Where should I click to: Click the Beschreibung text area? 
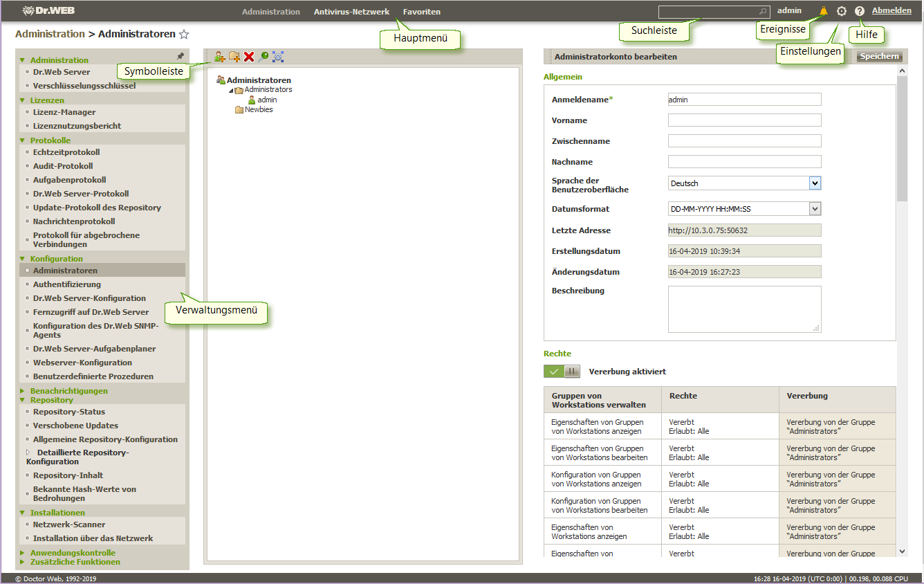744,309
